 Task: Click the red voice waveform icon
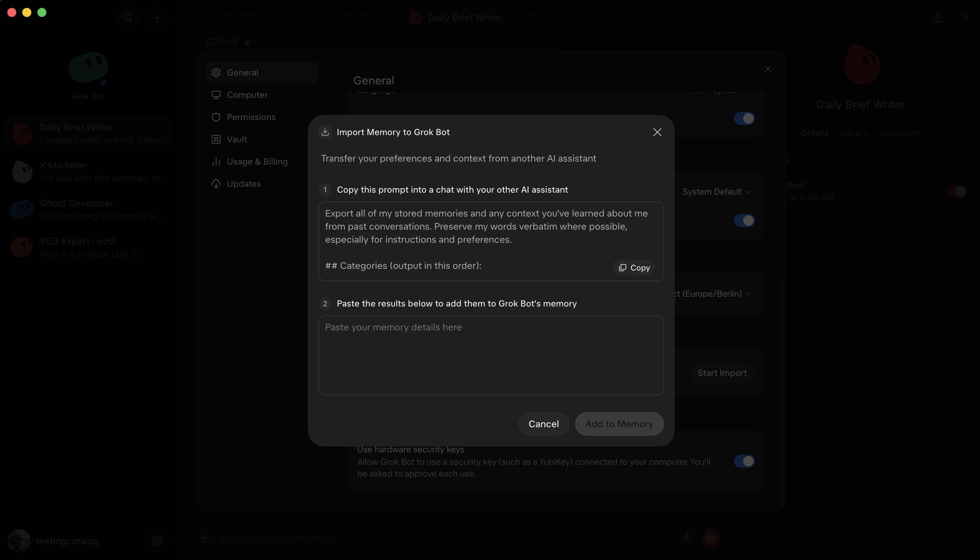click(x=710, y=538)
